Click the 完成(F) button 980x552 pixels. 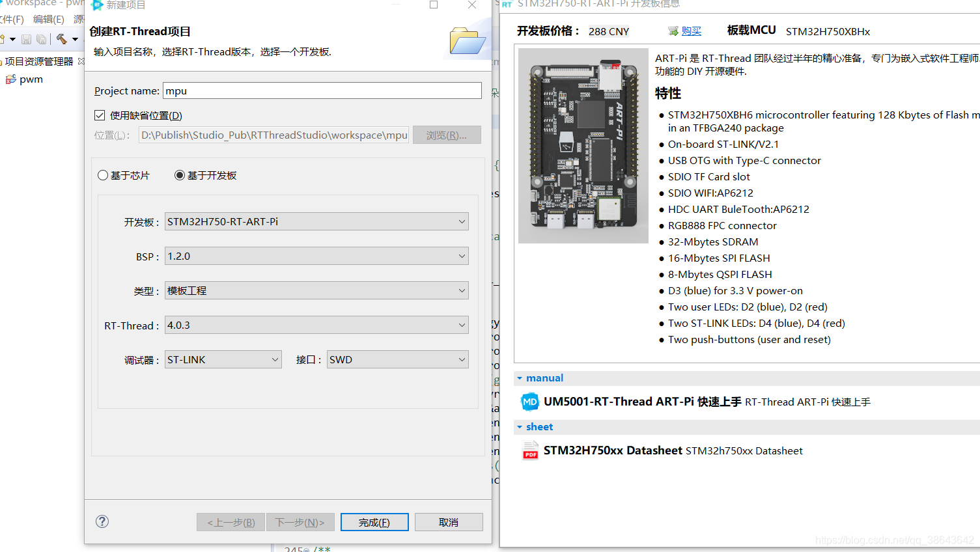click(x=374, y=522)
